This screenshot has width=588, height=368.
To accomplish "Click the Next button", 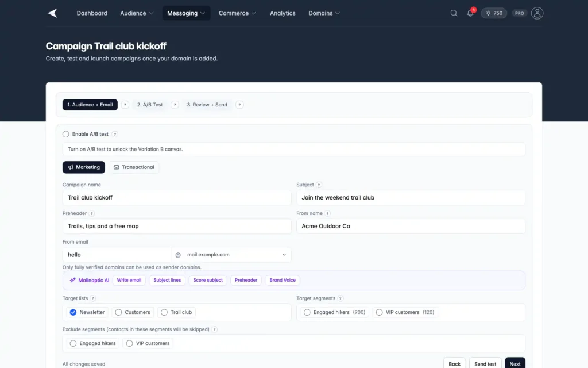I will [x=515, y=363].
